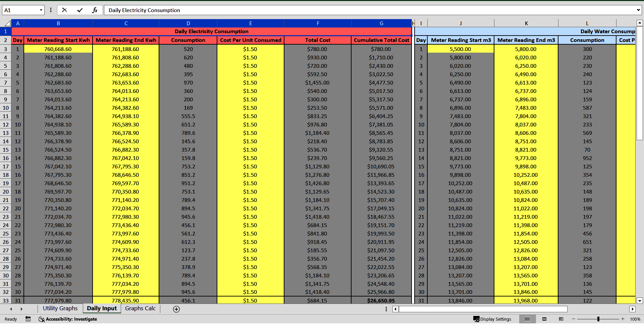Click horizontal scrollbar left arrow
This screenshot has width=644, height=324.
click(x=396, y=309)
